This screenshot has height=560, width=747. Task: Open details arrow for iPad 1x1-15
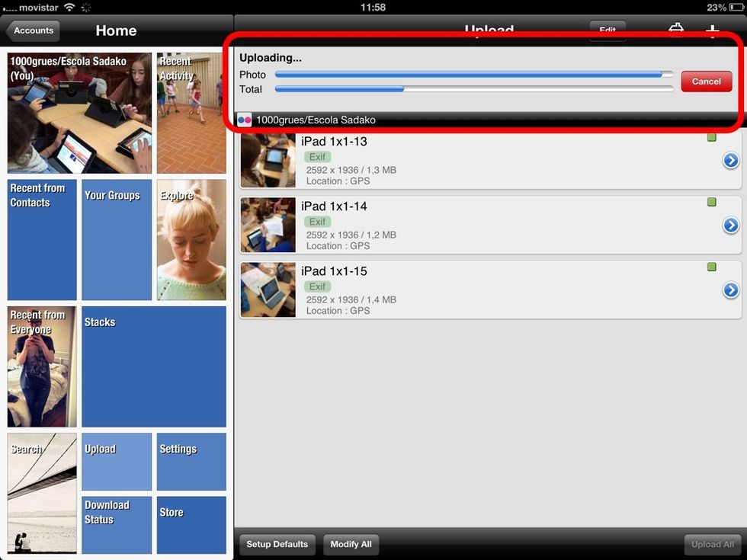pos(730,290)
